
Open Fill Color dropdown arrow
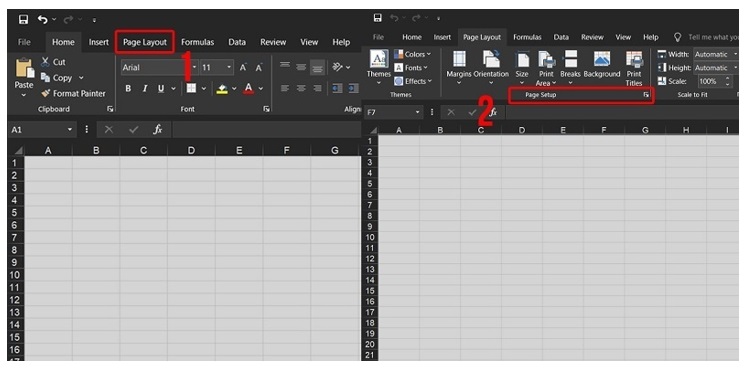tap(234, 88)
